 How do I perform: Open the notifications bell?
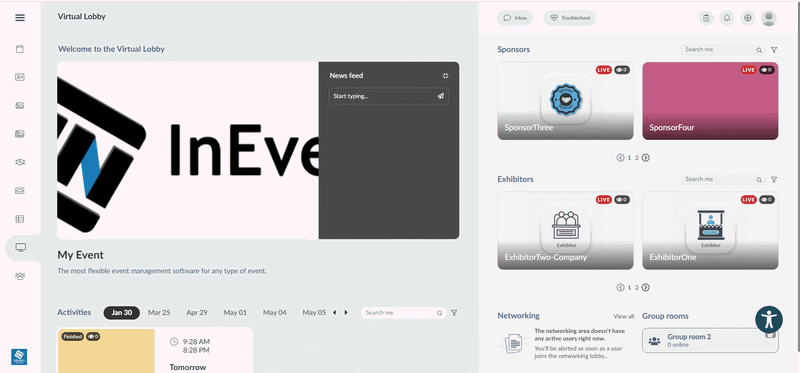(x=727, y=18)
